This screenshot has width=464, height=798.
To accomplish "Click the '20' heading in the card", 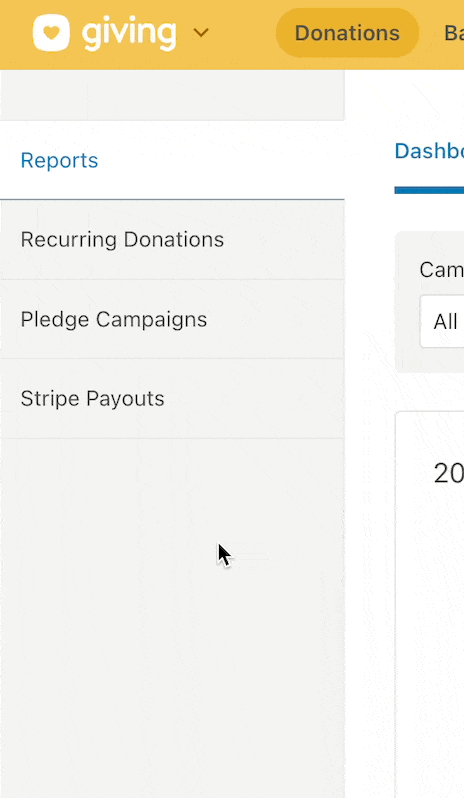I will click(x=448, y=474).
